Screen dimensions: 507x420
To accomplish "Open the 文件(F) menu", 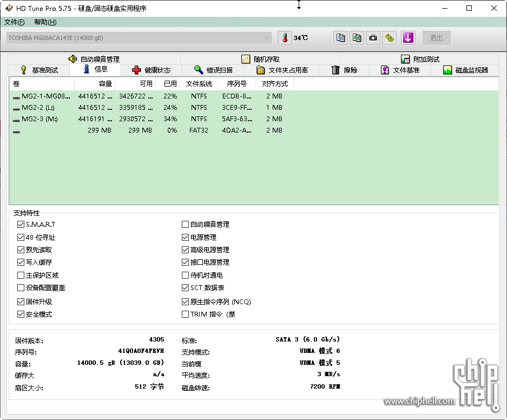I will click(14, 22).
